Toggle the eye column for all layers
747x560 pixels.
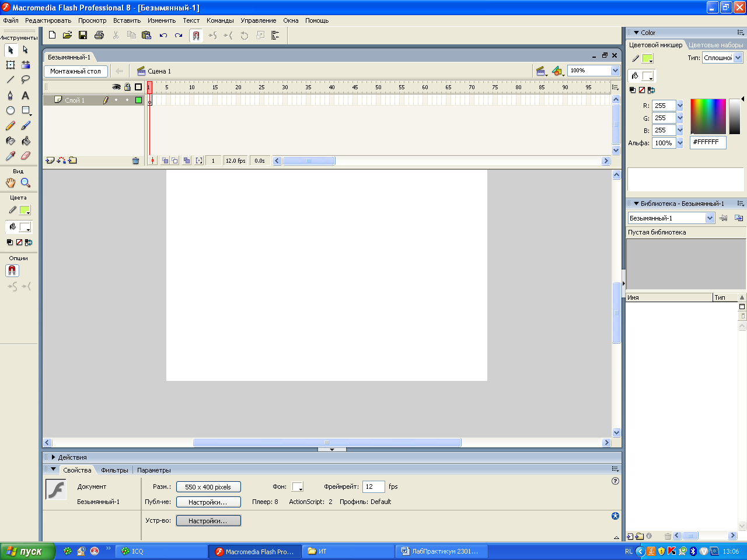coord(117,87)
